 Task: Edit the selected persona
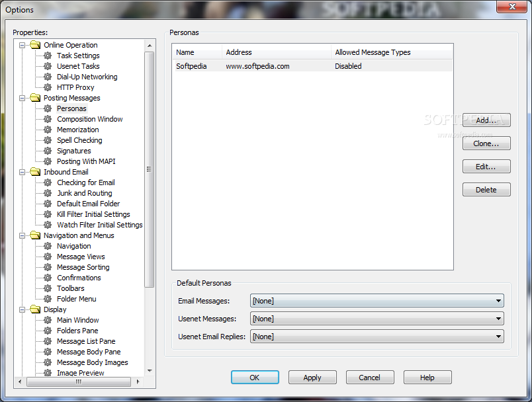point(486,167)
